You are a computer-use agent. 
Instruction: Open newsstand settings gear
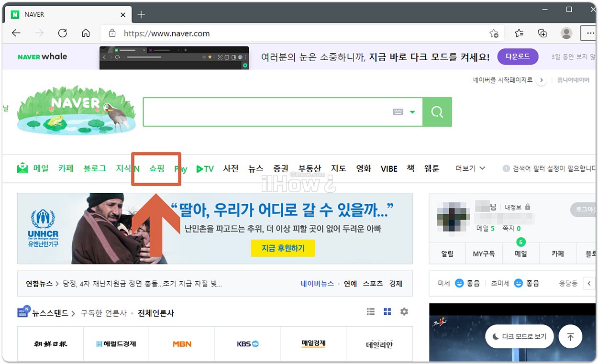404,311
